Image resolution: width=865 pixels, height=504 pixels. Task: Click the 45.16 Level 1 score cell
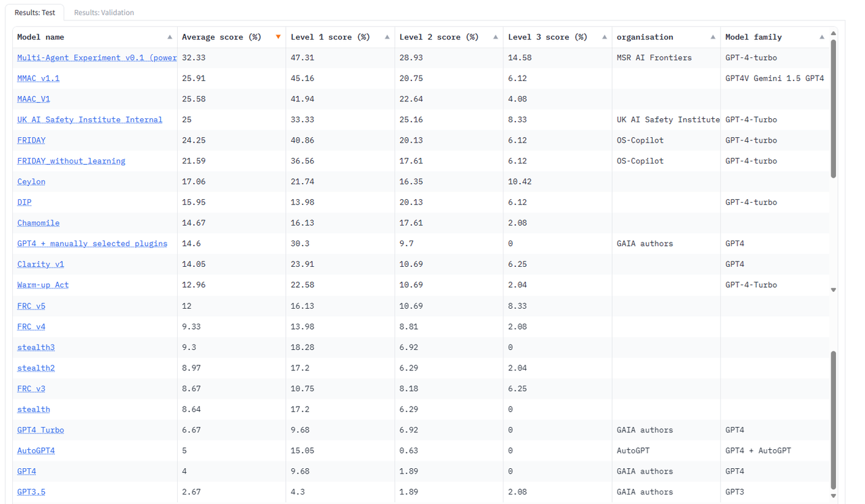[x=340, y=78]
